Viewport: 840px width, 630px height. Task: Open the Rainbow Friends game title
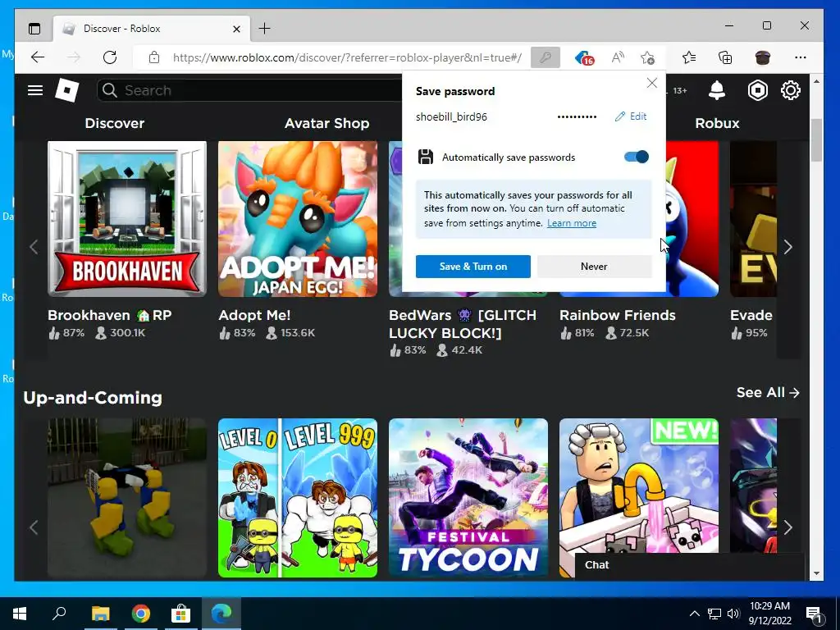point(617,315)
